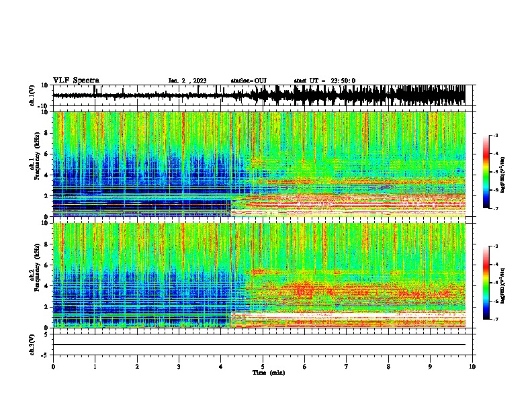Viewport: 532px width, 411px height.
Task: Click the ch.1 "Frequency (kHz)" axis label
Action: pyautogui.click(x=37, y=156)
